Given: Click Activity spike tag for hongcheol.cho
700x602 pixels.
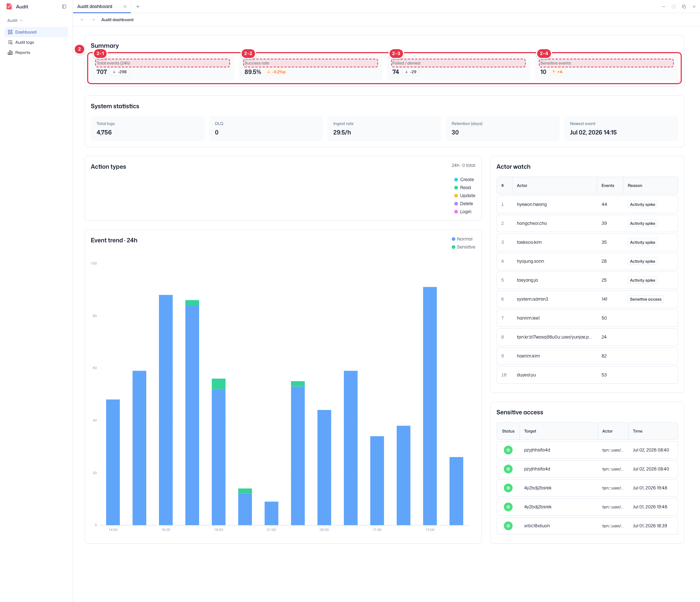Looking at the screenshot, I should click(x=642, y=223).
